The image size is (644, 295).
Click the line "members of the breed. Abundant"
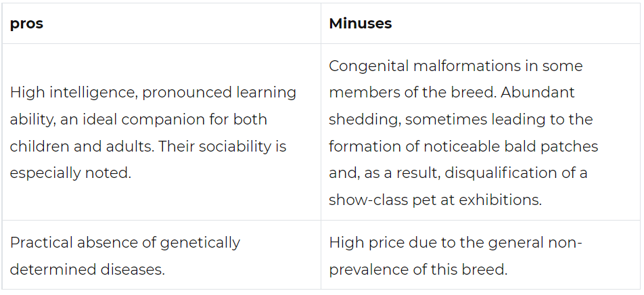[x=451, y=93]
